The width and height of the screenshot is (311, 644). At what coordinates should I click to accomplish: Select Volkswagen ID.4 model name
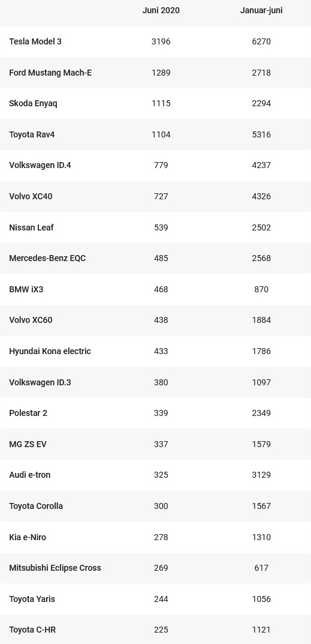click(40, 166)
